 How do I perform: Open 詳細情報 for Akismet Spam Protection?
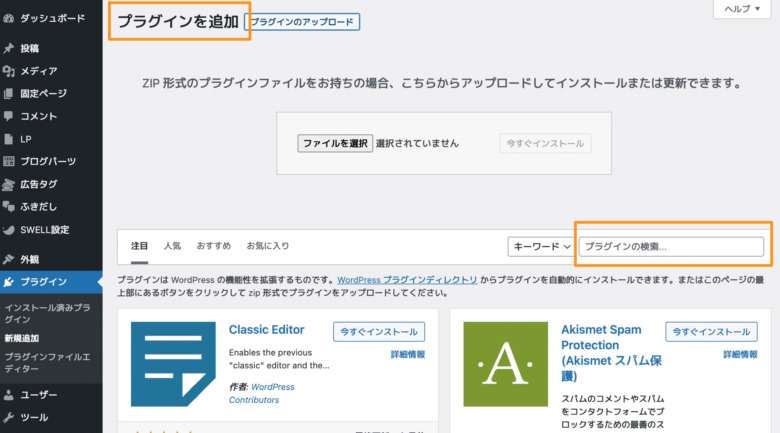click(740, 354)
